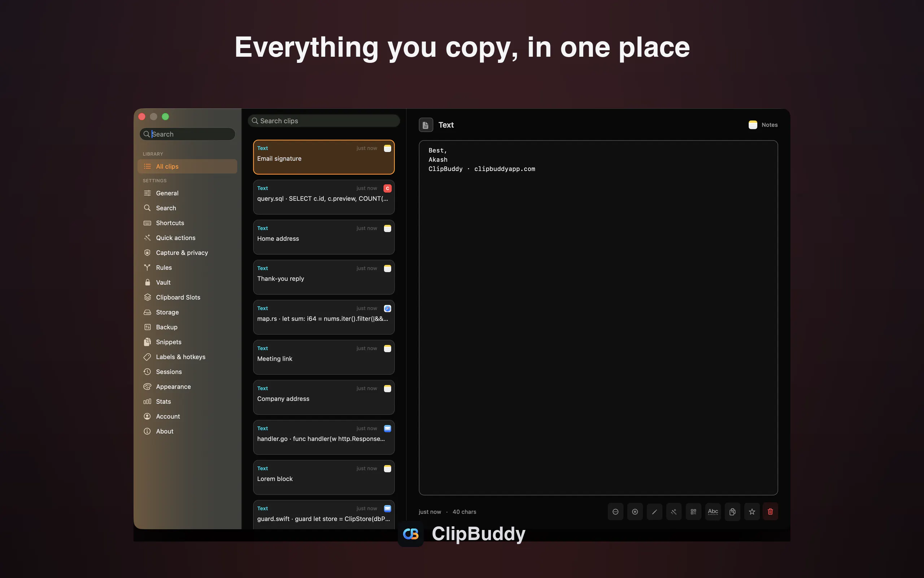The image size is (924, 578).
Task: Click the Abc text transform icon
Action: click(712, 512)
